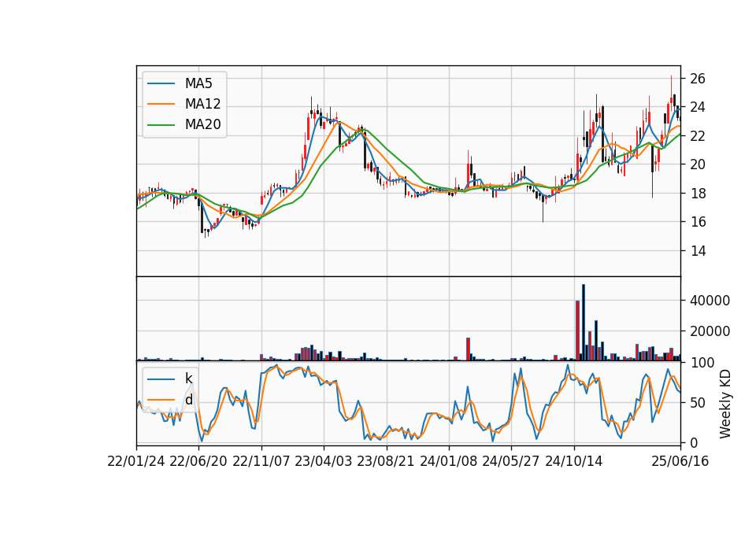
Task: Click the MA20 legend label
Action: click(202, 124)
